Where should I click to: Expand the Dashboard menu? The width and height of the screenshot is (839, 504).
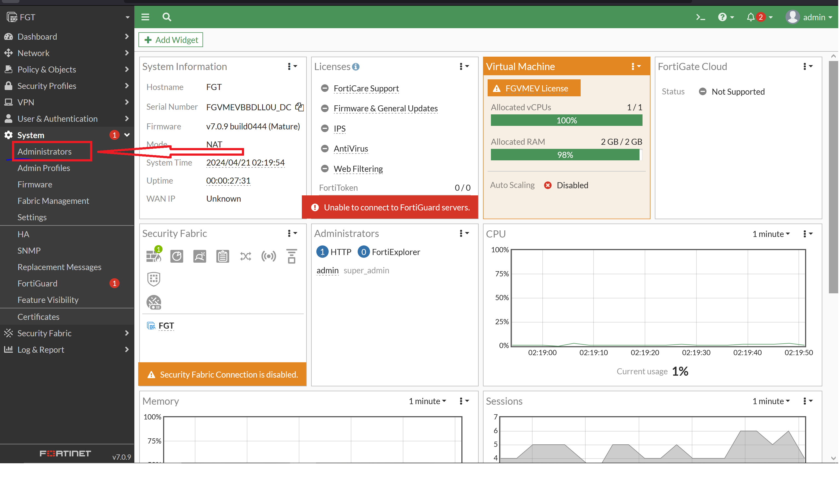67,37
